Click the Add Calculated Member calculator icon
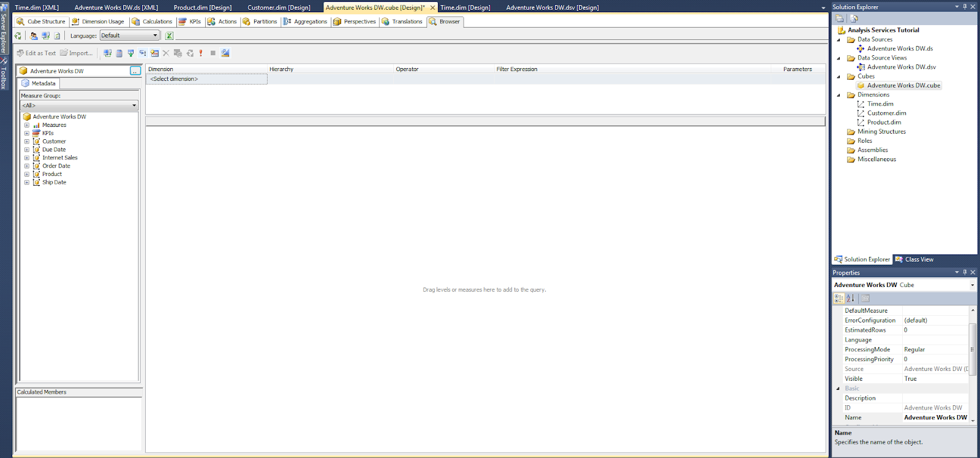 119,53
